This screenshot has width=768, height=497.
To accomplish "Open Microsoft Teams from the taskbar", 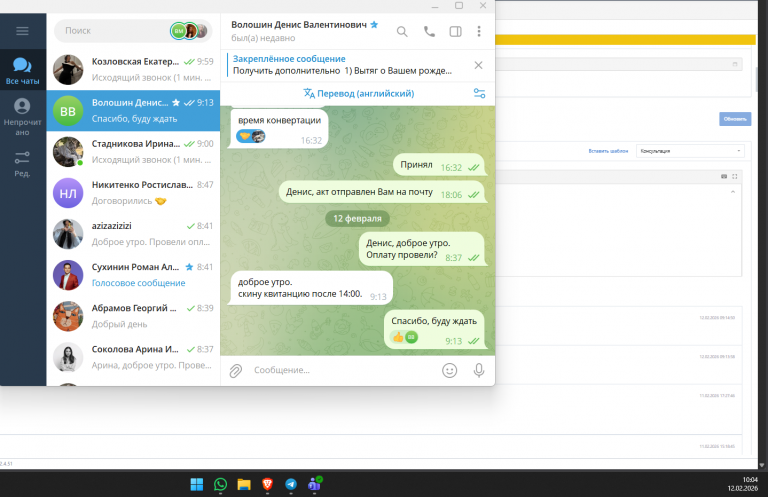I will (x=314, y=484).
